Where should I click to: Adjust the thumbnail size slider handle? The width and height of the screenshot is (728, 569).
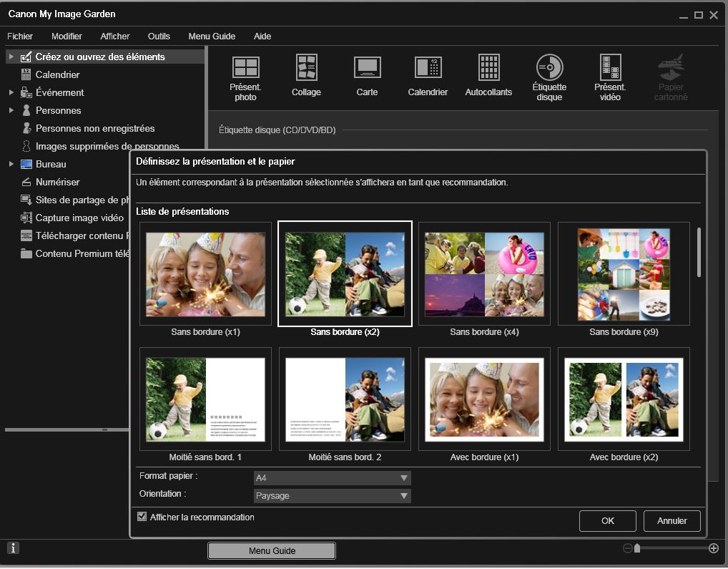tap(637, 548)
